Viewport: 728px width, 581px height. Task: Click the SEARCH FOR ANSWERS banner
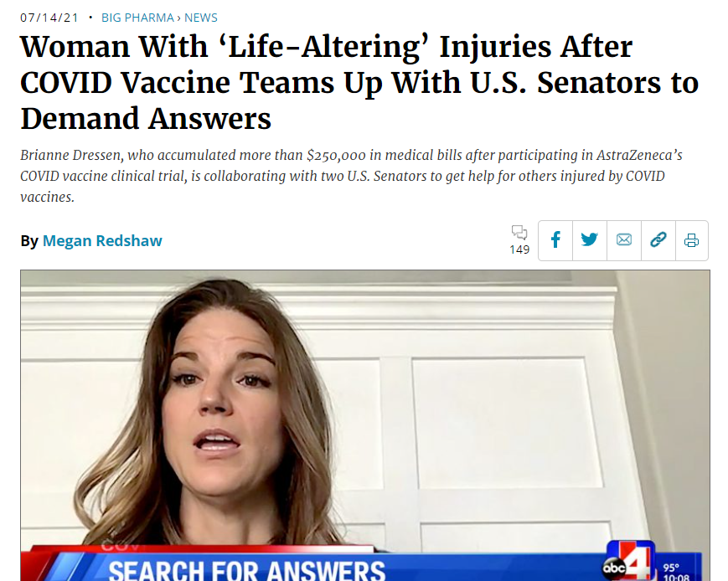tap(246, 571)
